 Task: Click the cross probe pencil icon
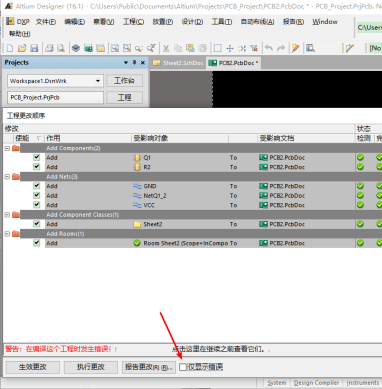295,48
